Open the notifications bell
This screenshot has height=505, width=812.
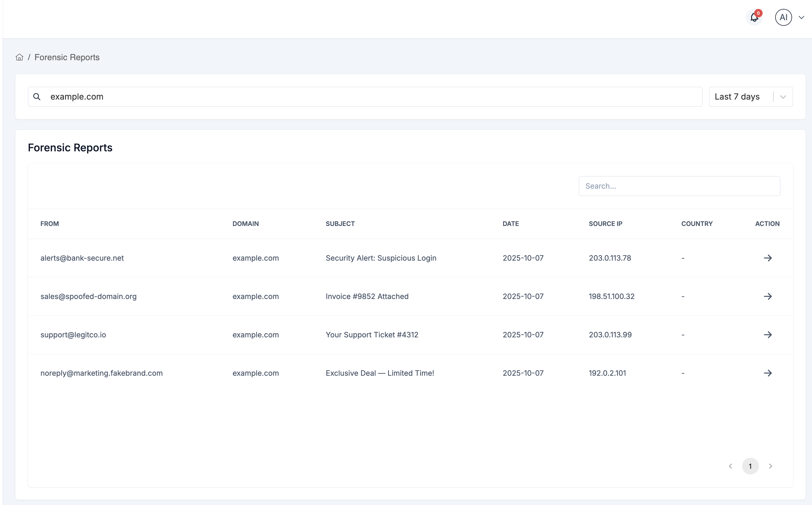tap(754, 17)
